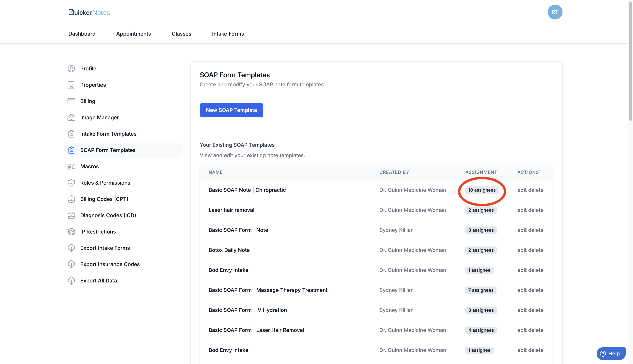
Task: Click the Properties building icon
Action: click(x=71, y=85)
